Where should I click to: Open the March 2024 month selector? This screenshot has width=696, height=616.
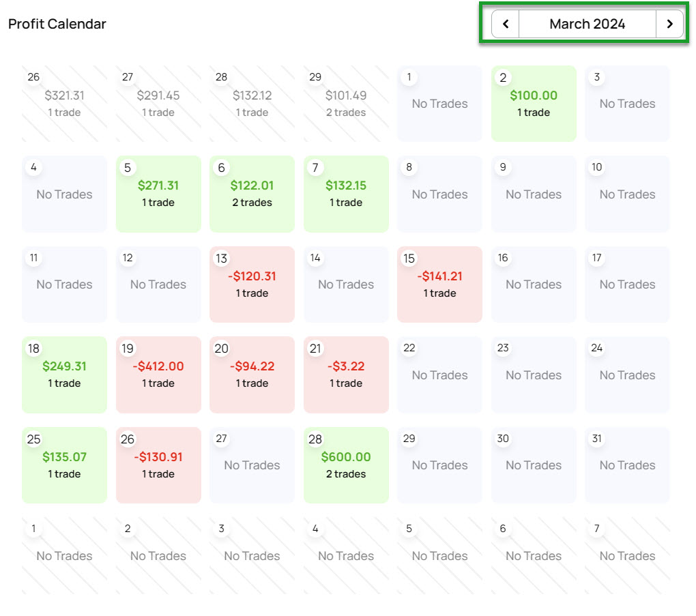click(x=588, y=24)
